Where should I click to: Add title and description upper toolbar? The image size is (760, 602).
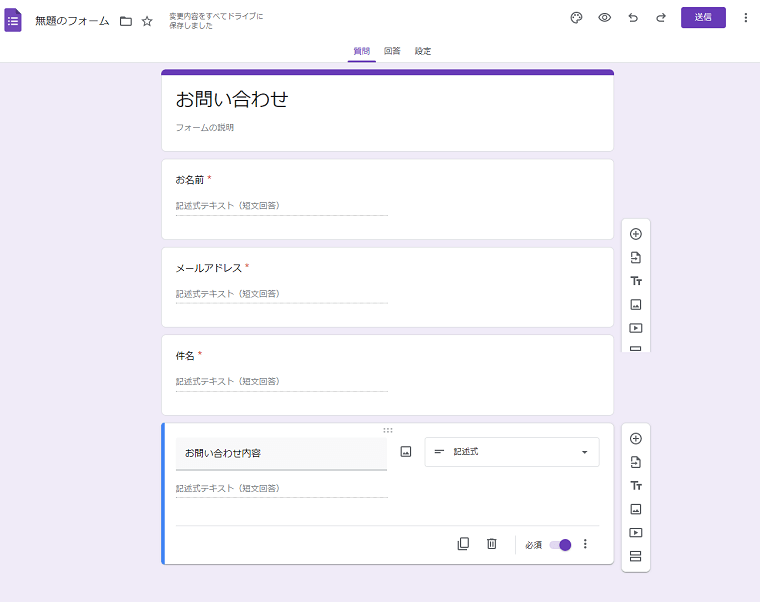click(x=636, y=281)
